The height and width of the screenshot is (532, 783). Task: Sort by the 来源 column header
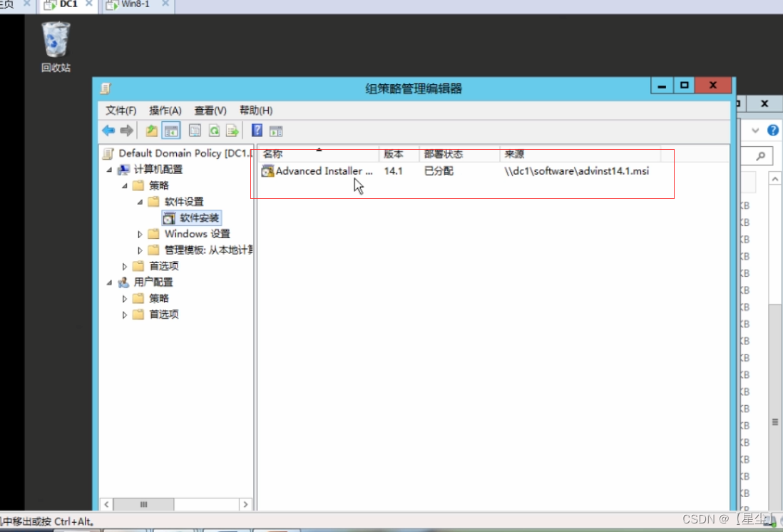pos(580,154)
